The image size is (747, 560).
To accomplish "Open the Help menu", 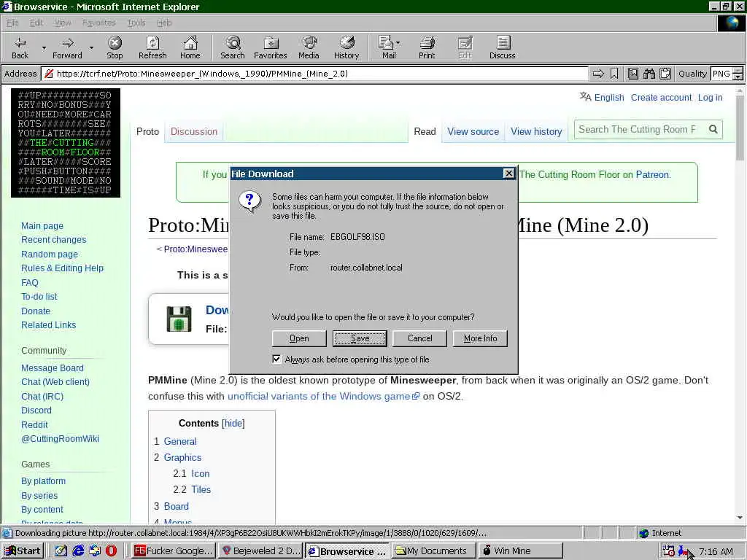I will point(164,23).
